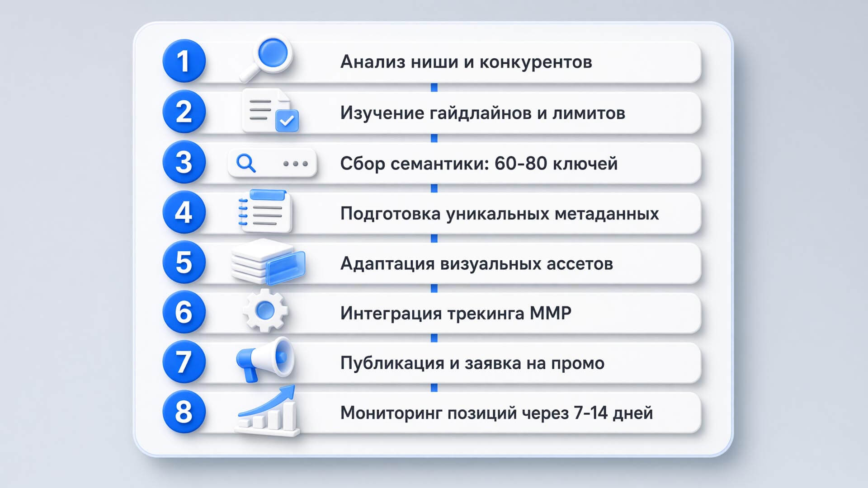Click the blue number 6 badge
The width and height of the screenshot is (868, 488).
pos(184,312)
